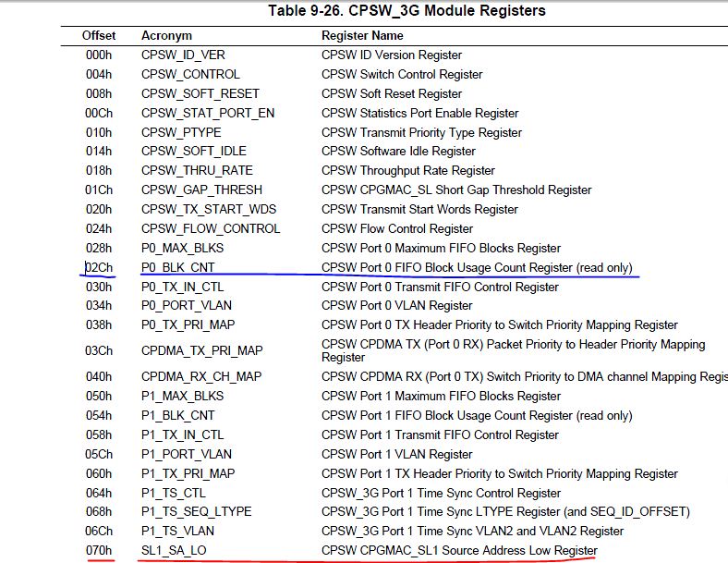Click the acronym 'CPSW_FLOW_CONTROL'
728x563 pixels.
tap(211, 229)
